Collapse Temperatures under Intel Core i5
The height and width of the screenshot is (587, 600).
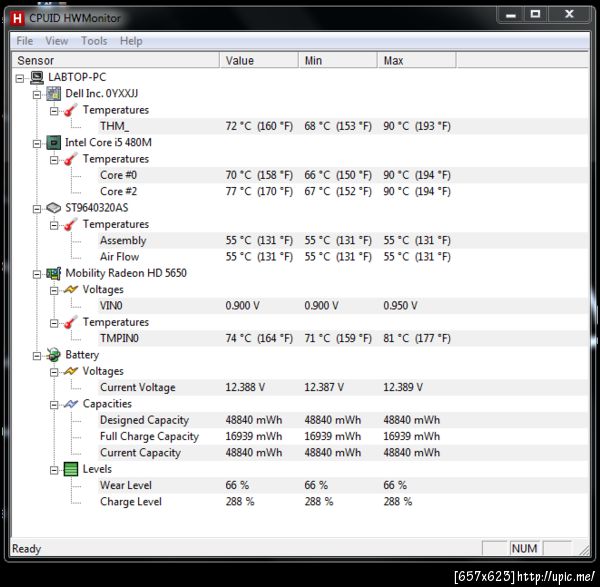54,160
